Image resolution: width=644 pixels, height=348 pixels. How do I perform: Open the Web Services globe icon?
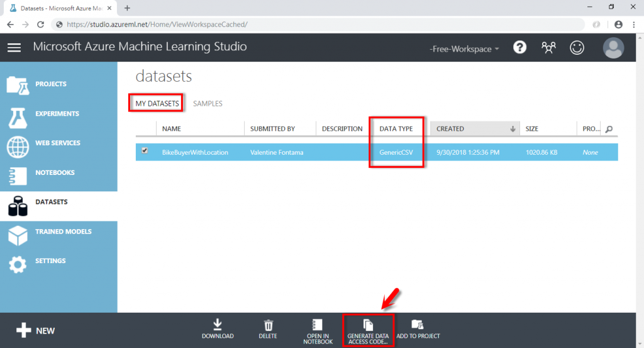18,147
